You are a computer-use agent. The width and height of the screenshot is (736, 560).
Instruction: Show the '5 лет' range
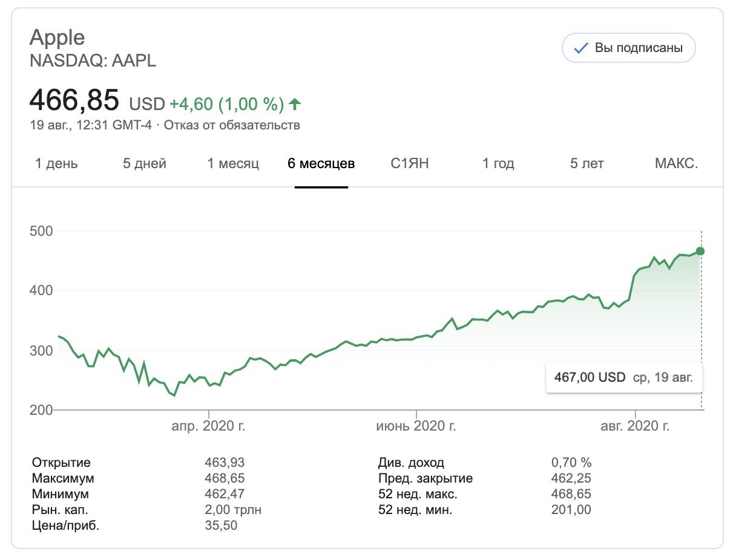pyautogui.click(x=586, y=163)
